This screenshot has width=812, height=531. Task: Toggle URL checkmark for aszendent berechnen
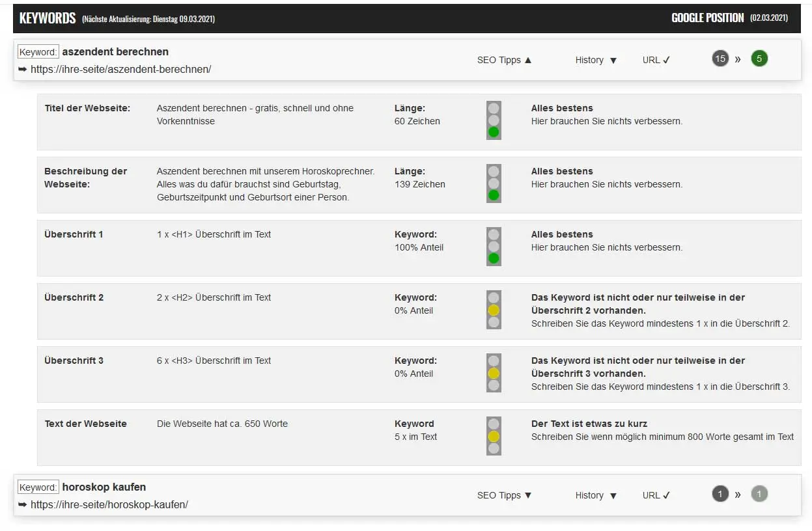(656, 60)
